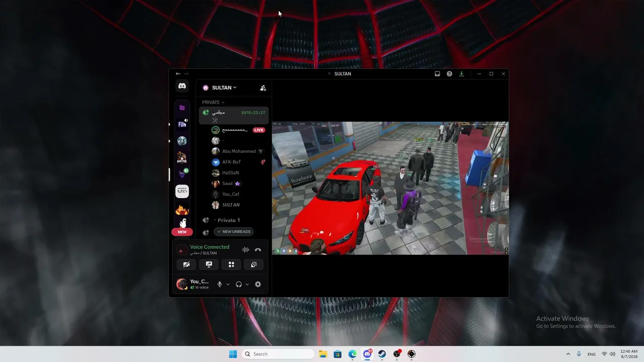Viewport: 644px width, 362px height.
Task: Switch to the FUN server
Action: (182, 124)
